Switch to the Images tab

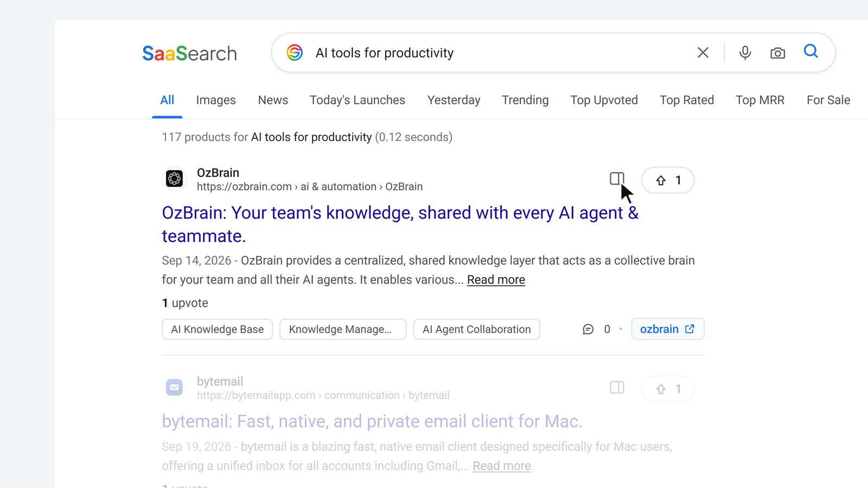pyautogui.click(x=216, y=100)
